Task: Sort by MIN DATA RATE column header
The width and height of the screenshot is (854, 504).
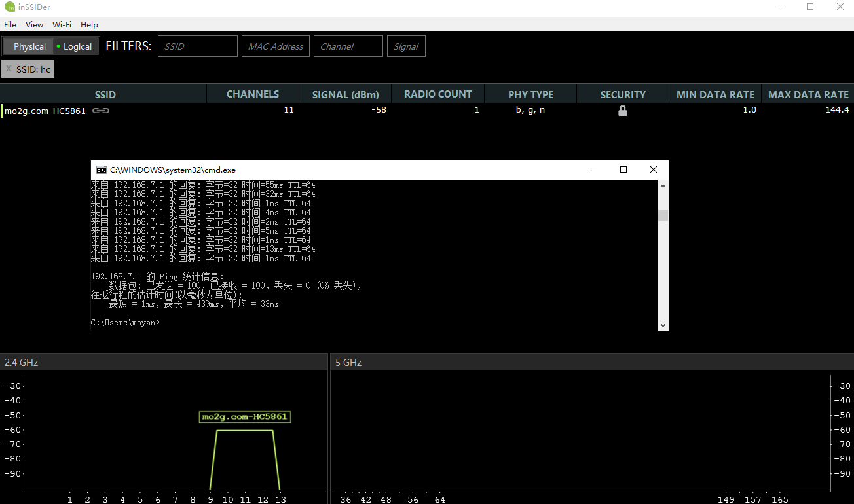Action: pyautogui.click(x=715, y=94)
